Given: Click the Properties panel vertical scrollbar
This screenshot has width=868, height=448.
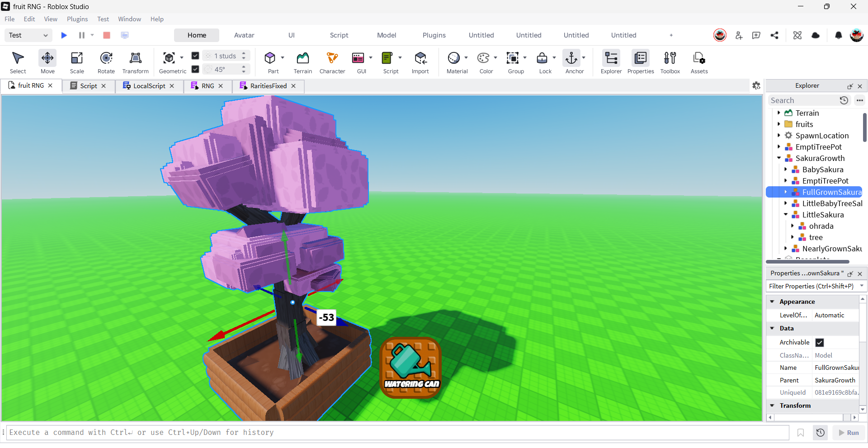Looking at the screenshot, I should click(x=863, y=354).
